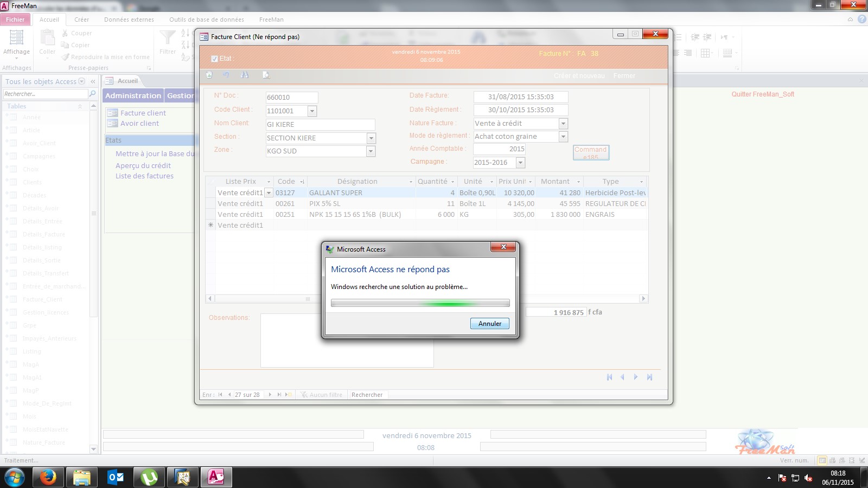Switch to Design view icon in status bar
This screenshot has height=488, width=868.
point(861,460)
